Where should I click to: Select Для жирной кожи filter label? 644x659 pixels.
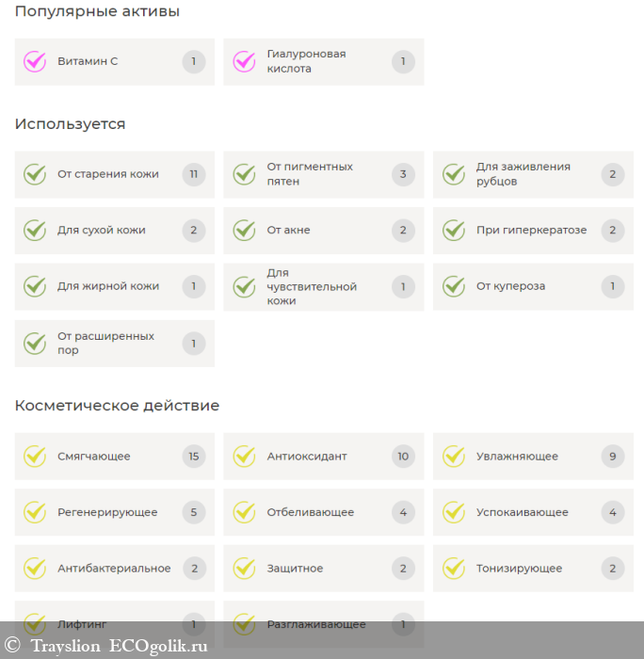[x=108, y=286]
